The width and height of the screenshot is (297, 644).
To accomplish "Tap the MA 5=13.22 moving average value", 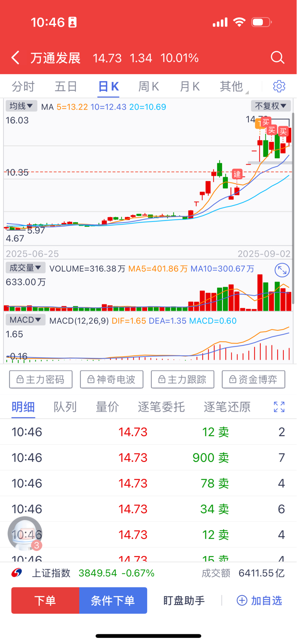I will (72, 107).
